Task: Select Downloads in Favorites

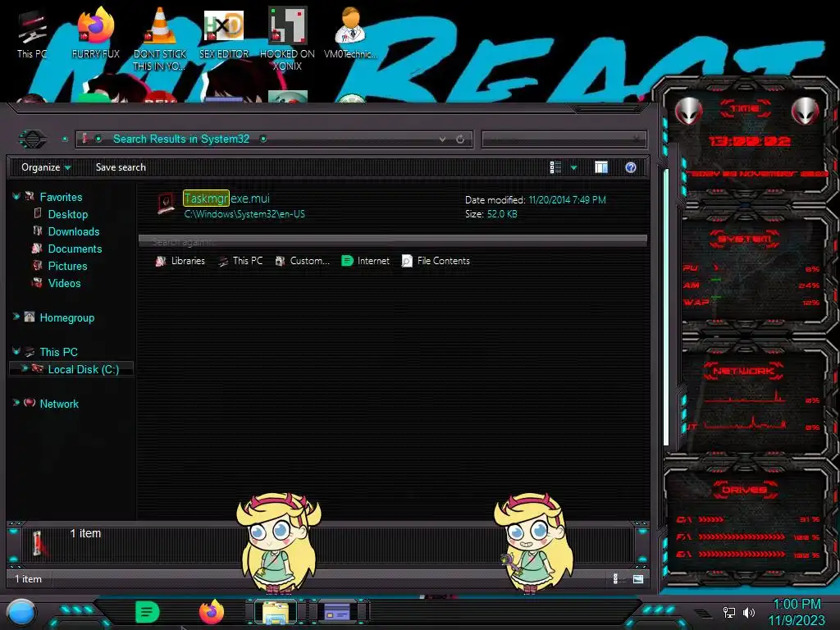Action: click(x=73, y=231)
